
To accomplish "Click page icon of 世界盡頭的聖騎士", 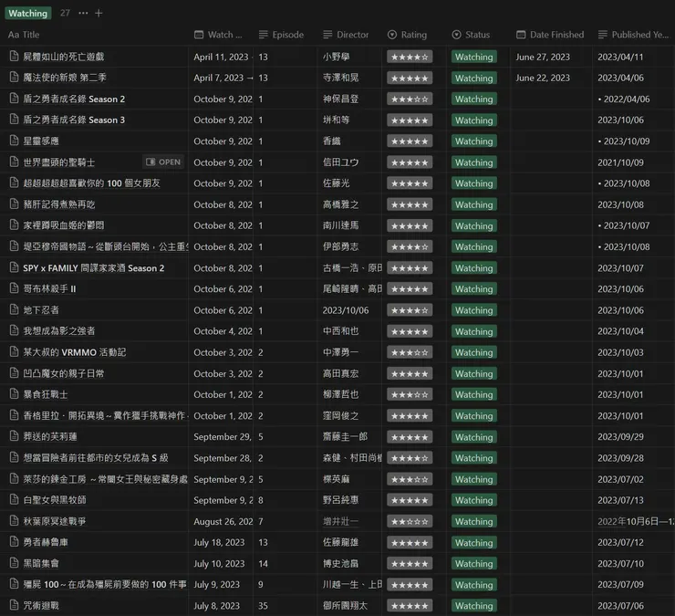I will 15,162.
